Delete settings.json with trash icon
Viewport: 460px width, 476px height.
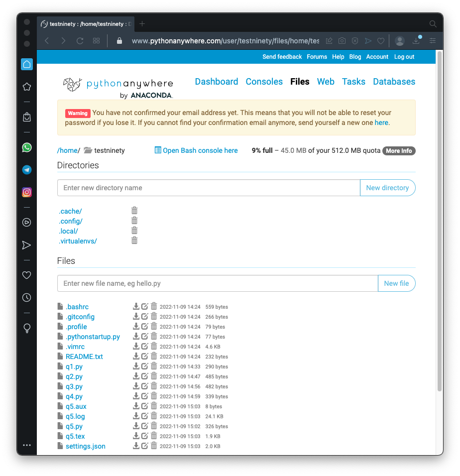tap(154, 446)
